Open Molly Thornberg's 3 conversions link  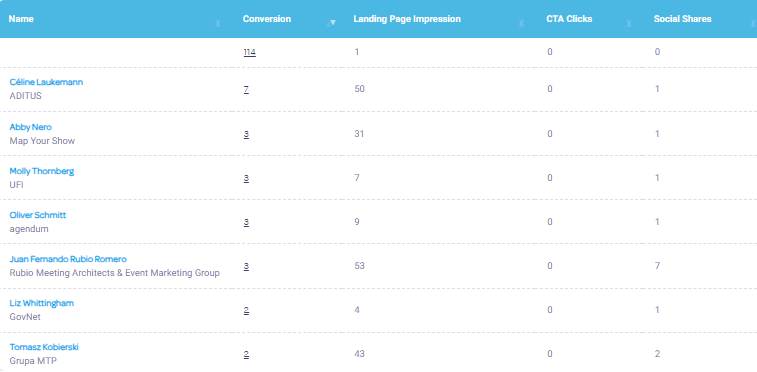tap(246, 179)
